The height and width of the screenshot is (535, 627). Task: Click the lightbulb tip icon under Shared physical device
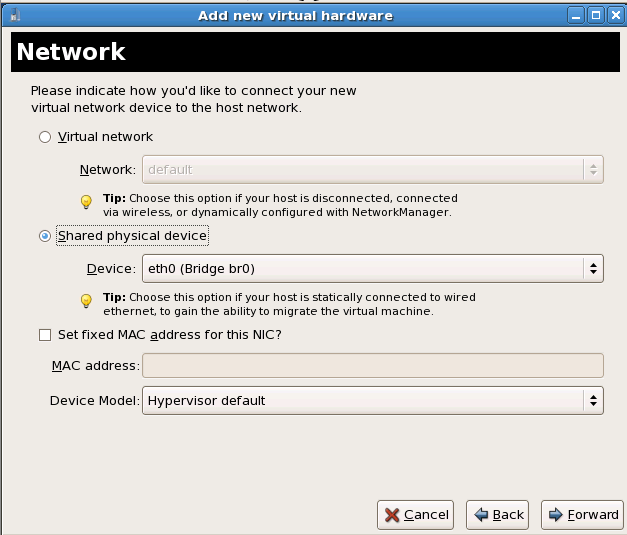86,301
